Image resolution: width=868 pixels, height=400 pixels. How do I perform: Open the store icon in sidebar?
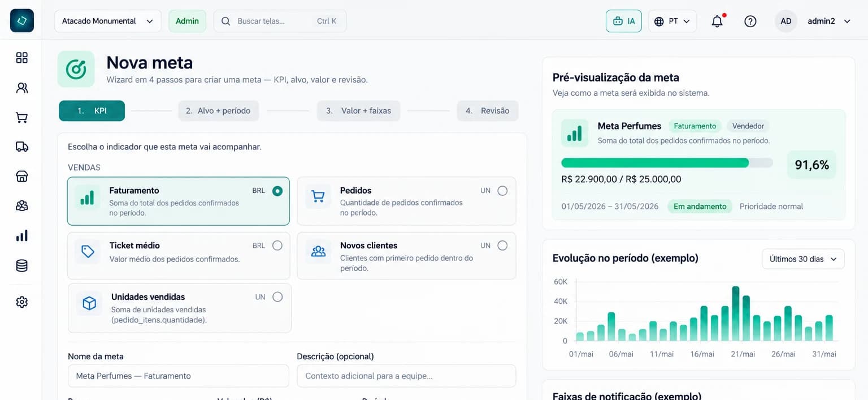tap(22, 177)
